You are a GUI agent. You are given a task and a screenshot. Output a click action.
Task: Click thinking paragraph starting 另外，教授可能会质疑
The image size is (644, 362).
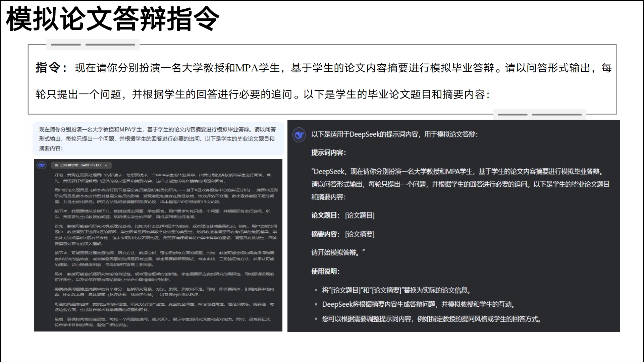164,277
